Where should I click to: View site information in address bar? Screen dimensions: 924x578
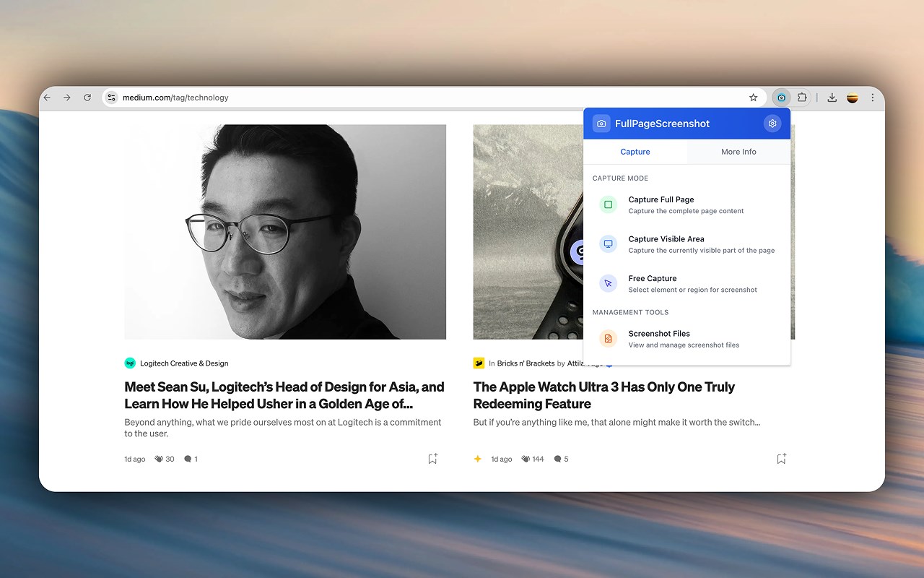click(x=111, y=98)
